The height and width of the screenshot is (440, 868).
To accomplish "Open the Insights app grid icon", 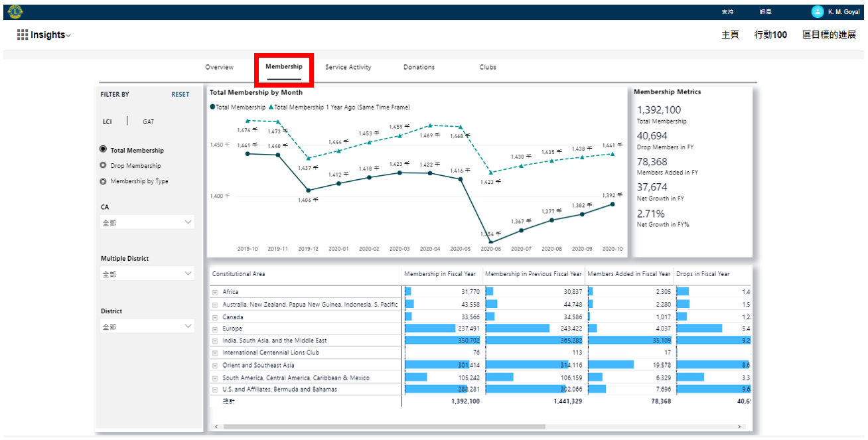I will (23, 35).
